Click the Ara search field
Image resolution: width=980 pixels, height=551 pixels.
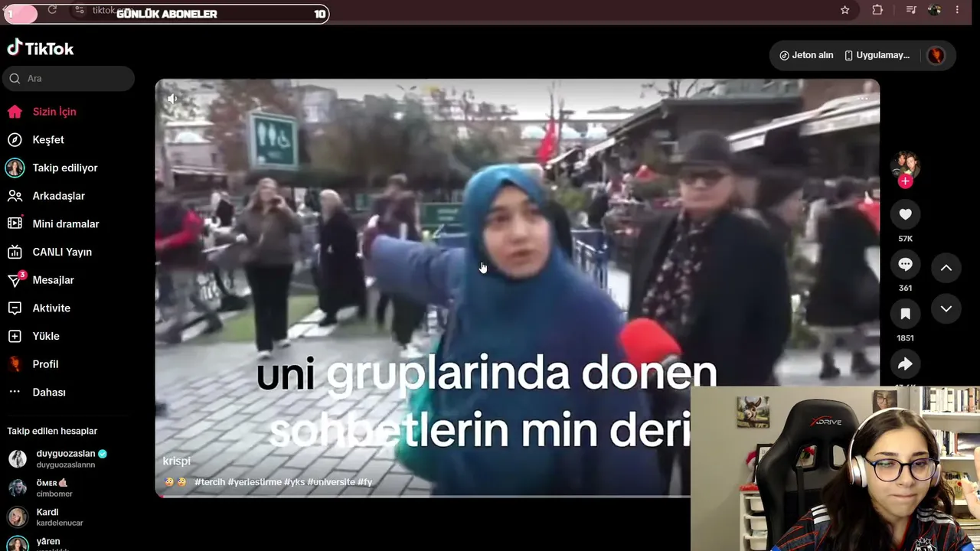[x=69, y=78]
